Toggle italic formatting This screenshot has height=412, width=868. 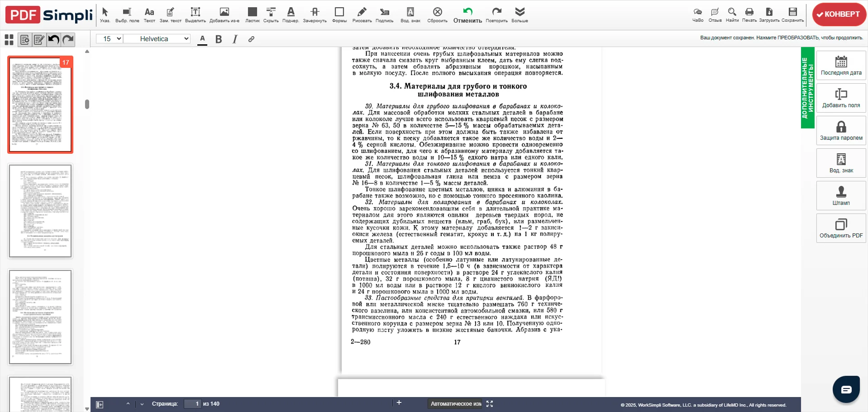click(x=235, y=39)
